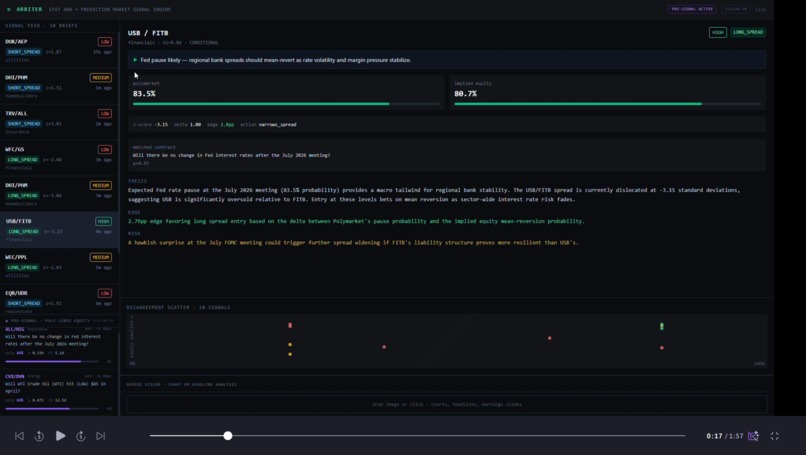Screen dimensions: 806x455
Task: Open the DHI/PHM LONG_SPREAD signal brief
Action: click(59, 194)
